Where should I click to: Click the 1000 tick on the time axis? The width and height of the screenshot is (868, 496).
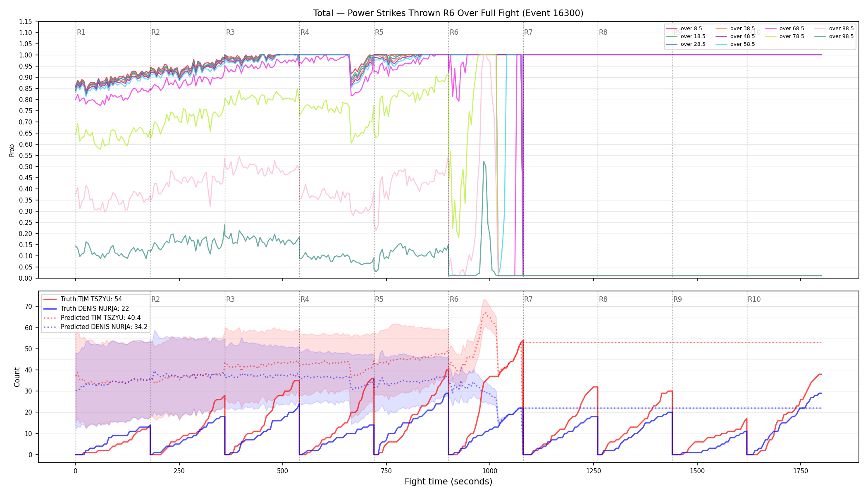[490, 471]
